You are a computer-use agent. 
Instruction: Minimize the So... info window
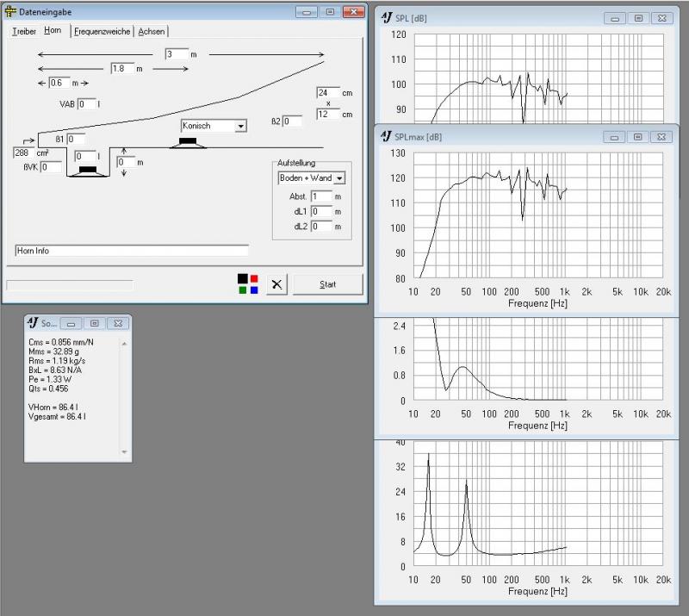pyautogui.click(x=71, y=324)
